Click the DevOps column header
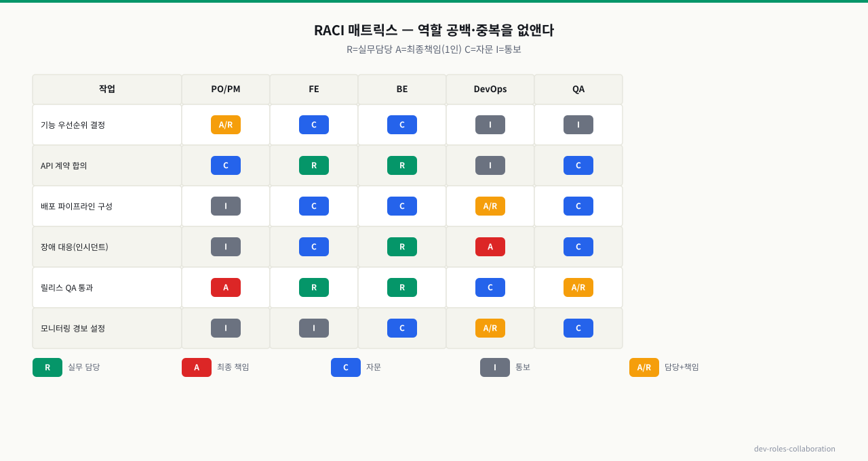This screenshot has height=461, width=868. tap(490, 89)
